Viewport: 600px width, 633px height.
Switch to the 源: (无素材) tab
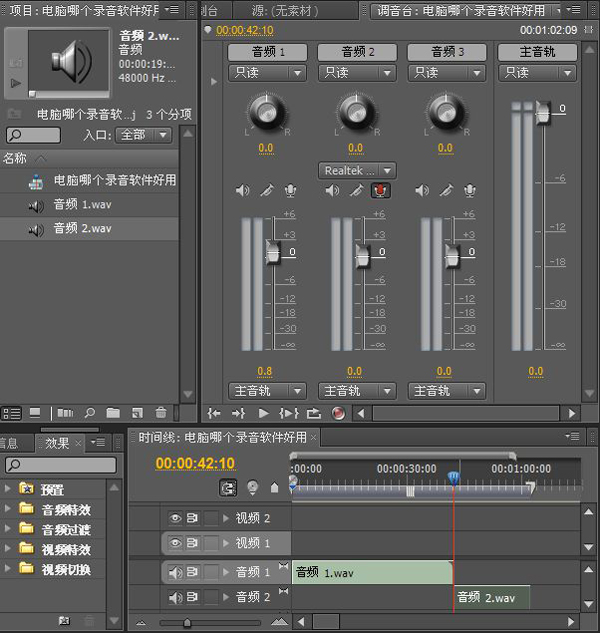[285, 10]
